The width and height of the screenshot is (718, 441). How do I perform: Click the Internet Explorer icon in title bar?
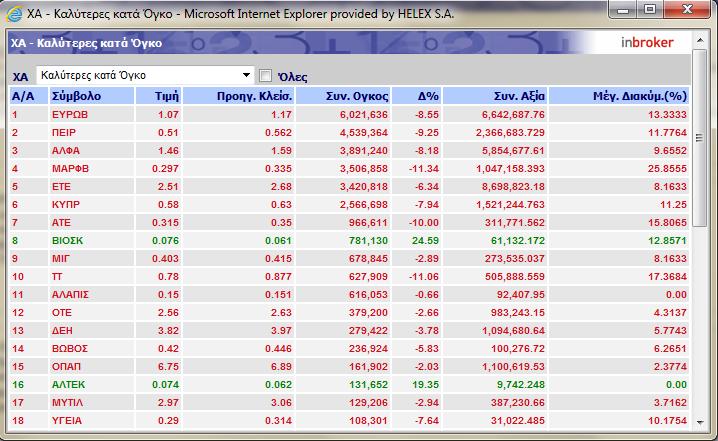(x=14, y=14)
